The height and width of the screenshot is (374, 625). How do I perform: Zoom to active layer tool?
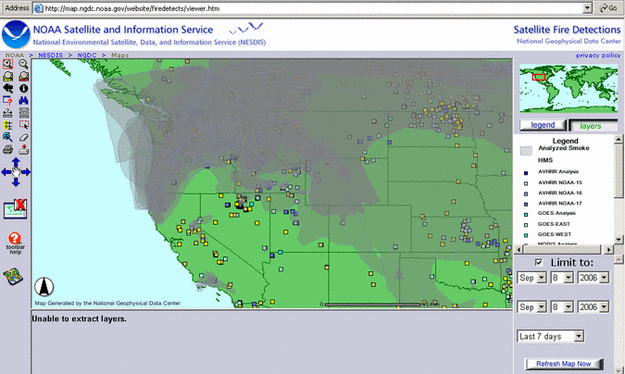pyautogui.click(x=24, y=76)
